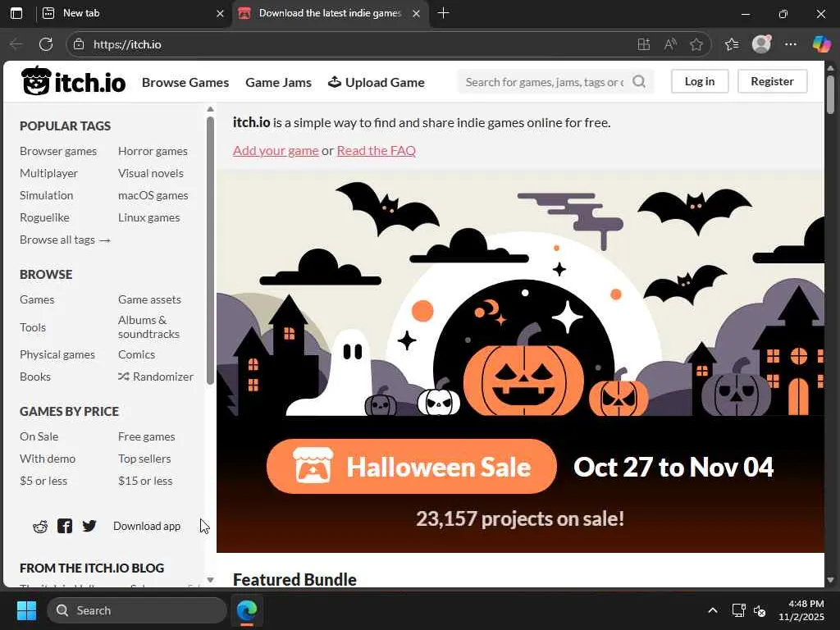
Task: Click Browse all tags link
Action: click(x=65, y=240)
